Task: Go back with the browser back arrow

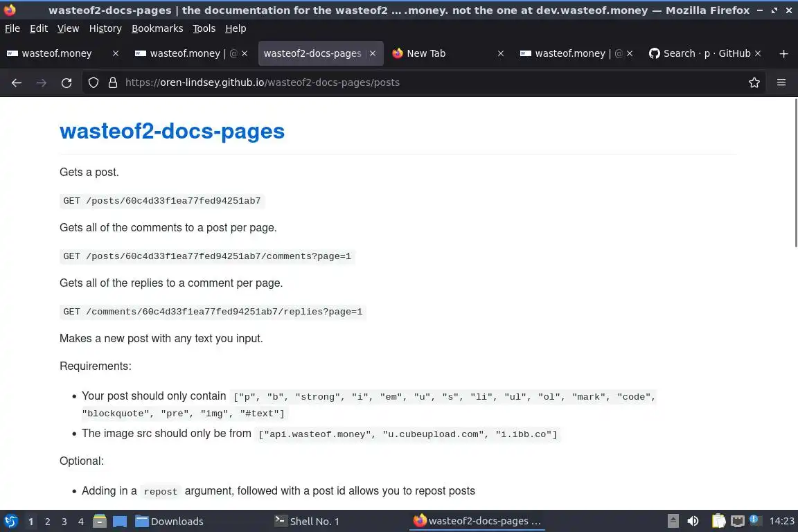Action: coord(17,82)
